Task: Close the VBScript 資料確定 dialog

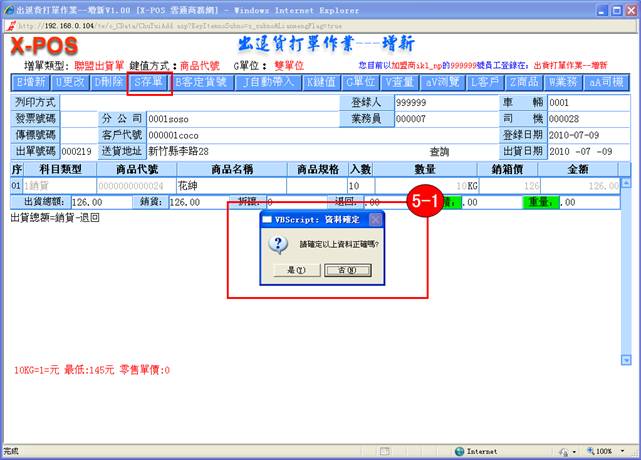Action: pyautogui.click(x=375, y=219)
